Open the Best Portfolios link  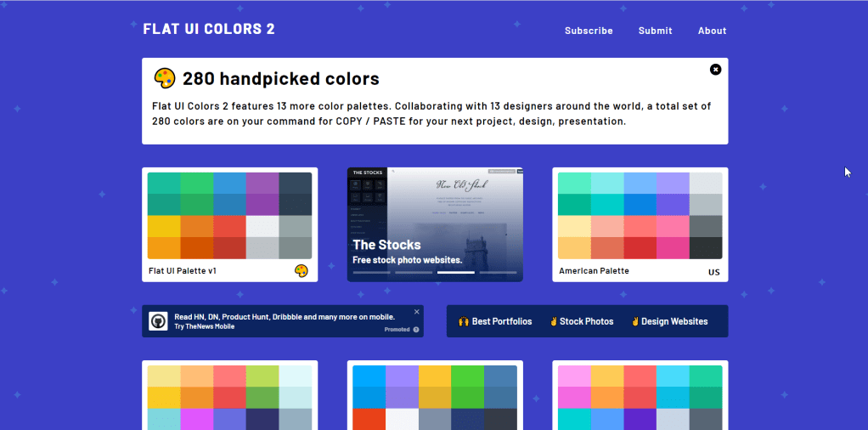[x=495, y=321]
